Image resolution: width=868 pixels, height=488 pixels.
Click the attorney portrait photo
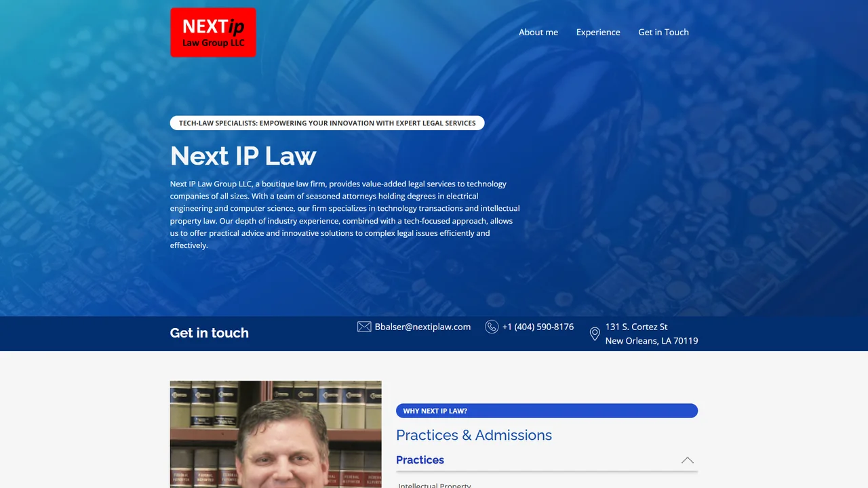click(x=275, y=434)
